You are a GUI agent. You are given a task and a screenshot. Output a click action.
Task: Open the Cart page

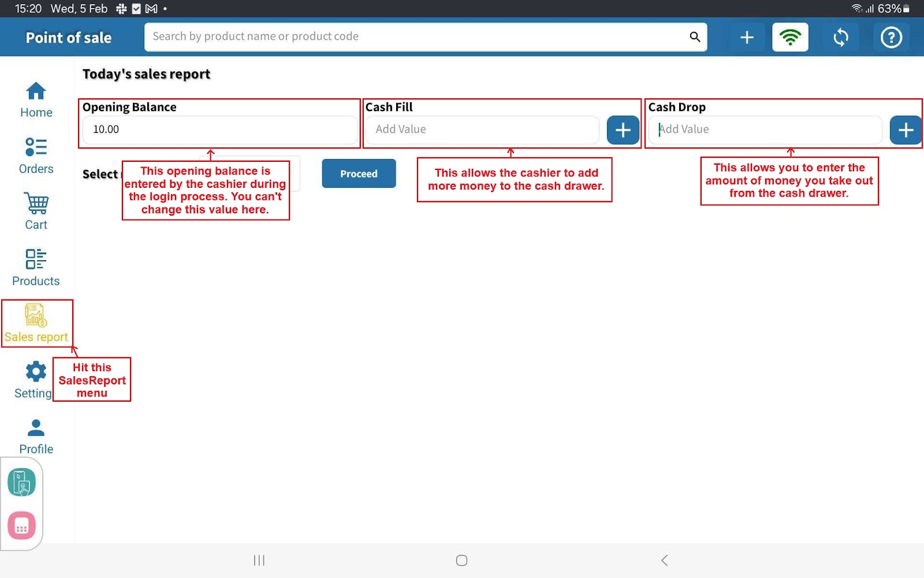click(36, 212)
